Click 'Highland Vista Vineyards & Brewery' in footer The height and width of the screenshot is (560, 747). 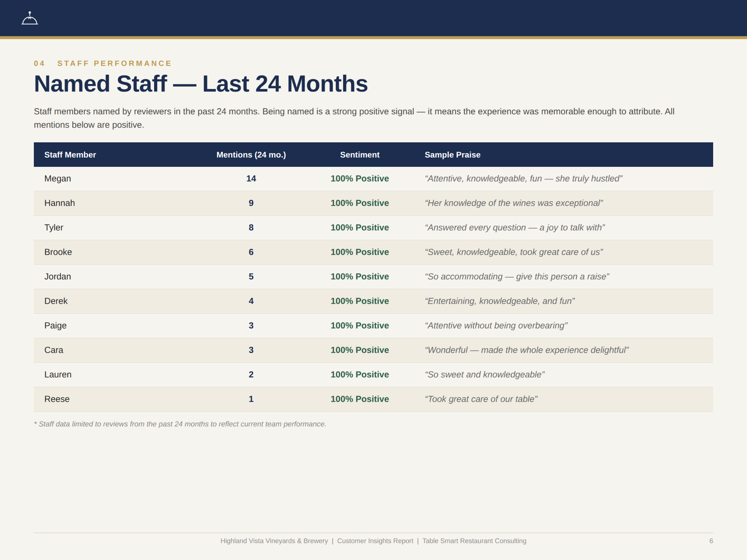(x=274, y=541)
